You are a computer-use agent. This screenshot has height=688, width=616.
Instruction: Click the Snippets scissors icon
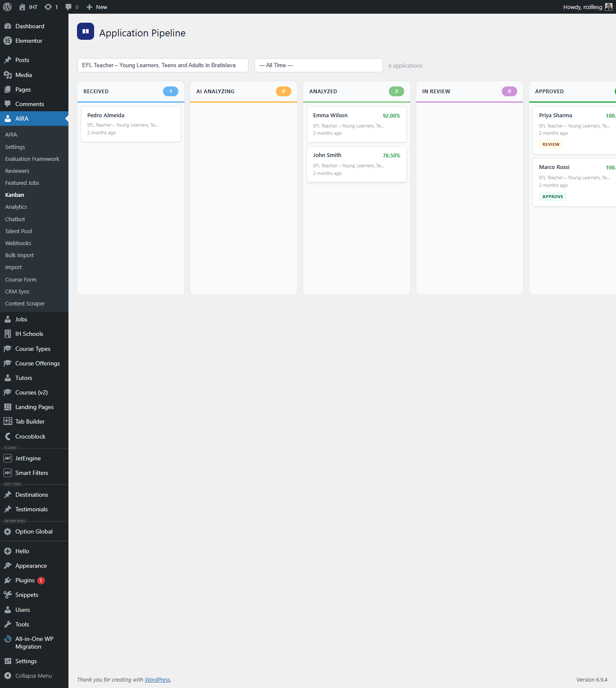click(8, 595)
